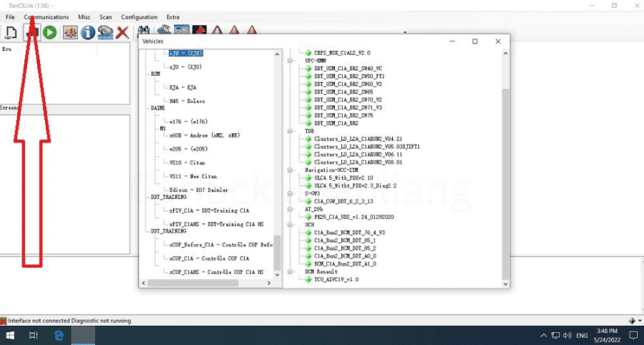Select H45 - Koleos vehicle
This screenshot has width=644, height=345.
click(x=187, y=101)
